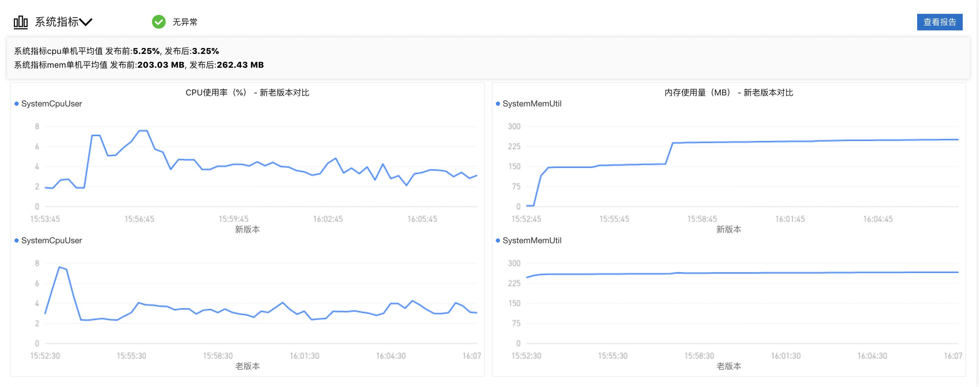Click the 无异常 status label
The width and height of the screenshot is (980, 387).
(185, 22)
